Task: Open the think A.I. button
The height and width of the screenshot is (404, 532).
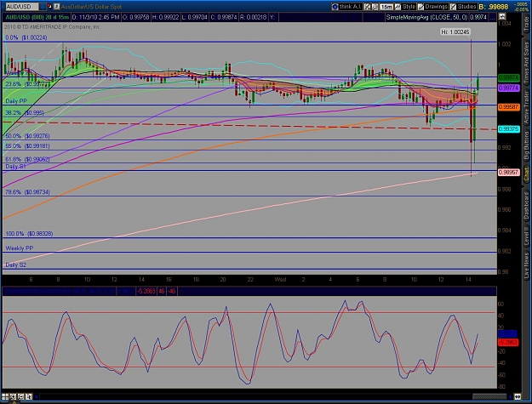Action: (x=346, y=7)
